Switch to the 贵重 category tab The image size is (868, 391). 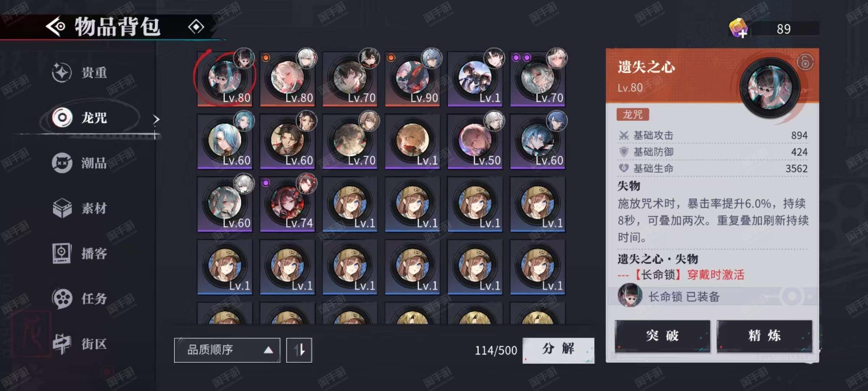(x=80, y=72)
